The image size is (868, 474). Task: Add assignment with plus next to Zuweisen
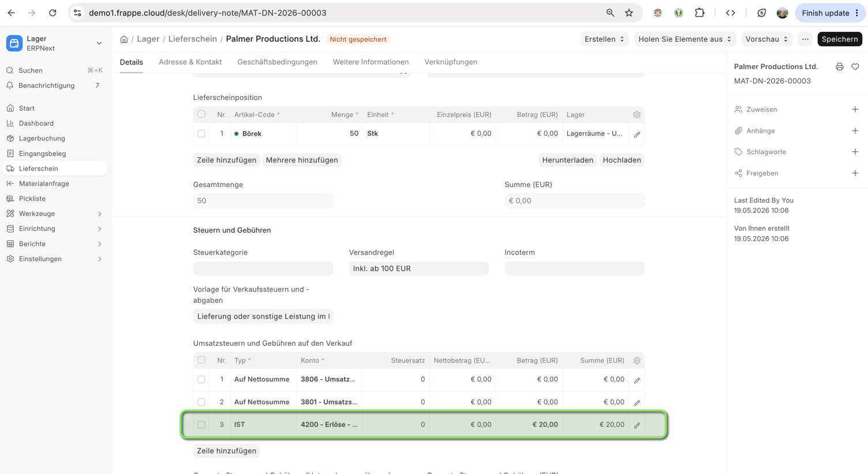[x=855, y=110]
